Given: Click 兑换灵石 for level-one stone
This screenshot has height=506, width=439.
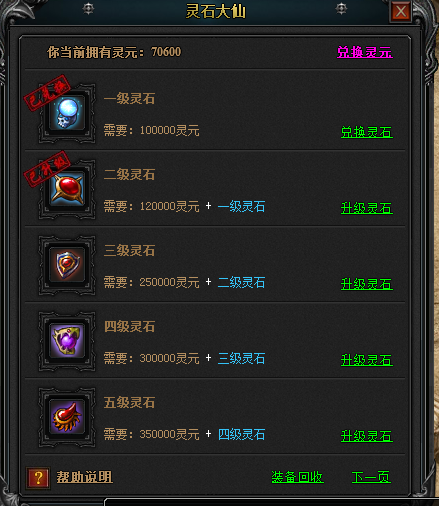Looking at the screenshot, I should tap(367, 132).
